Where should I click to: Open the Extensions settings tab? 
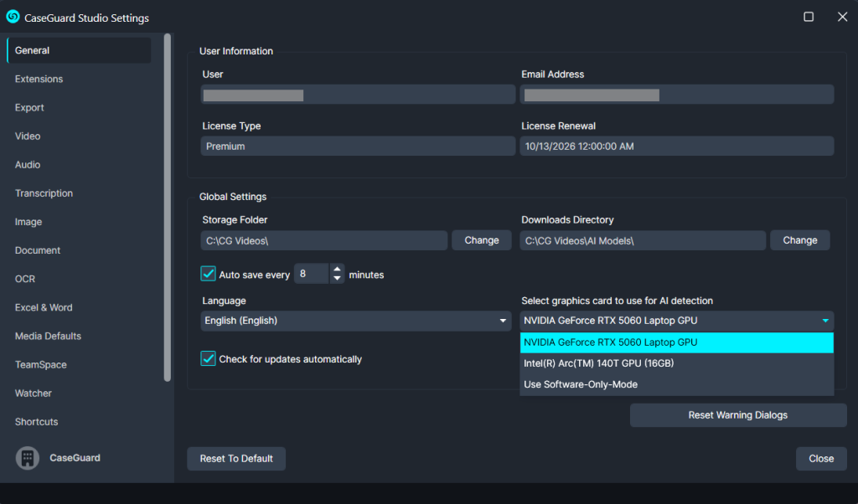[39, 79]
